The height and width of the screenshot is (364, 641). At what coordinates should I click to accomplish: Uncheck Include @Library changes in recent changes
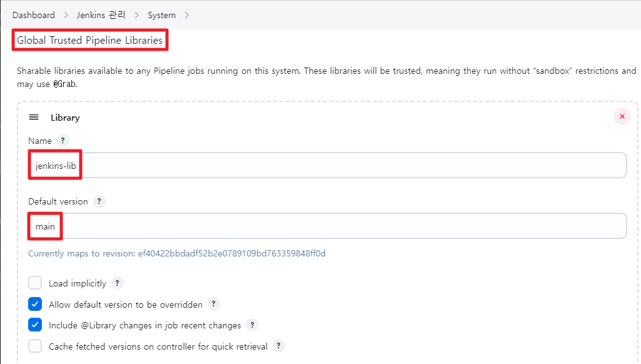pyautogui.click(x=35, y=325)
